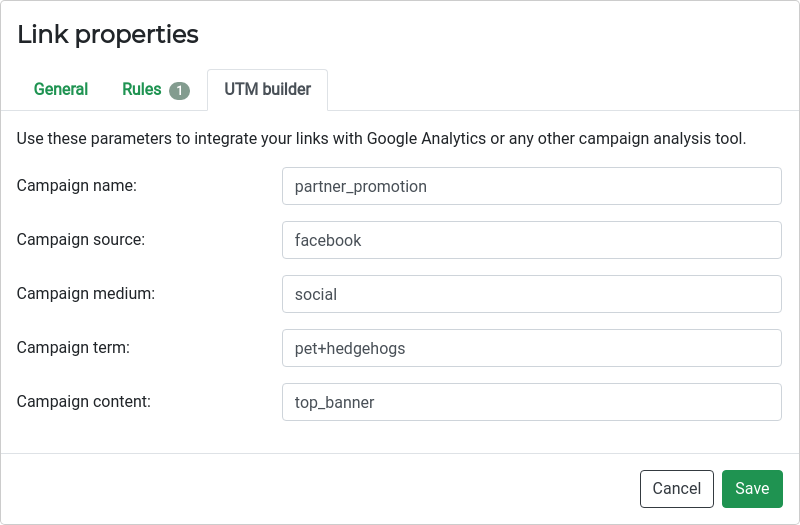The height and width of the screenshot is (525, 800).
Task: Click into the Campaign source field containing facebook
Action: tap(532, 240)
